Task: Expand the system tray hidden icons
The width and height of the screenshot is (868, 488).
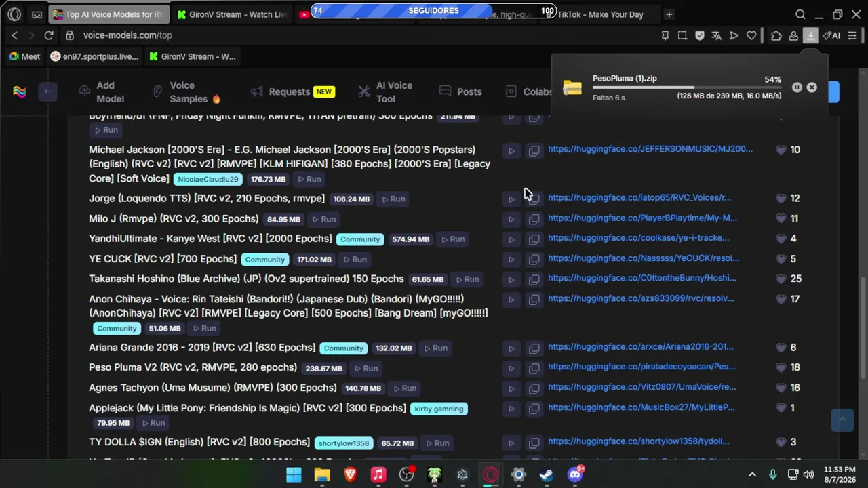Action: coord(752,474)
